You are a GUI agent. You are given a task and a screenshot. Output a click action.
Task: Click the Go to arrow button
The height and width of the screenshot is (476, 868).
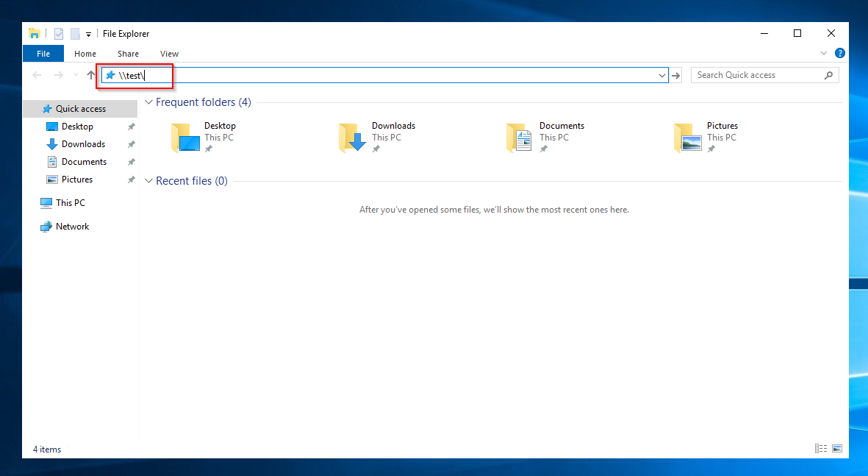(x=676, y=75)
